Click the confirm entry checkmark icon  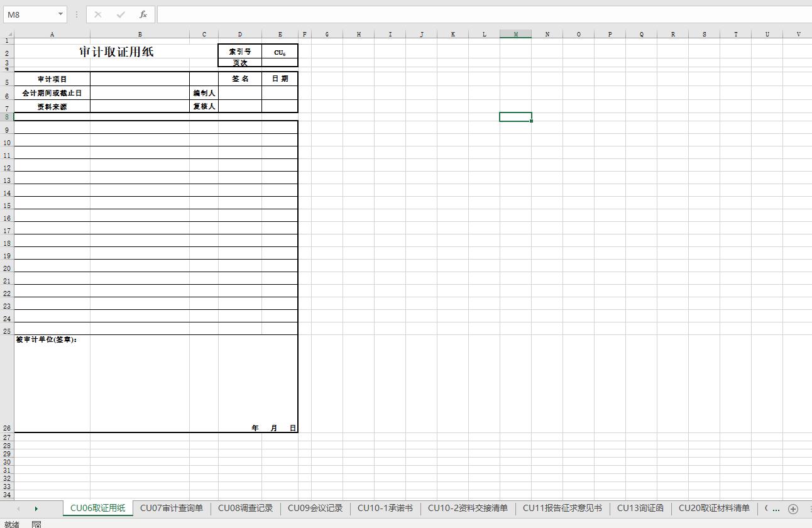[x=121, y=14]
